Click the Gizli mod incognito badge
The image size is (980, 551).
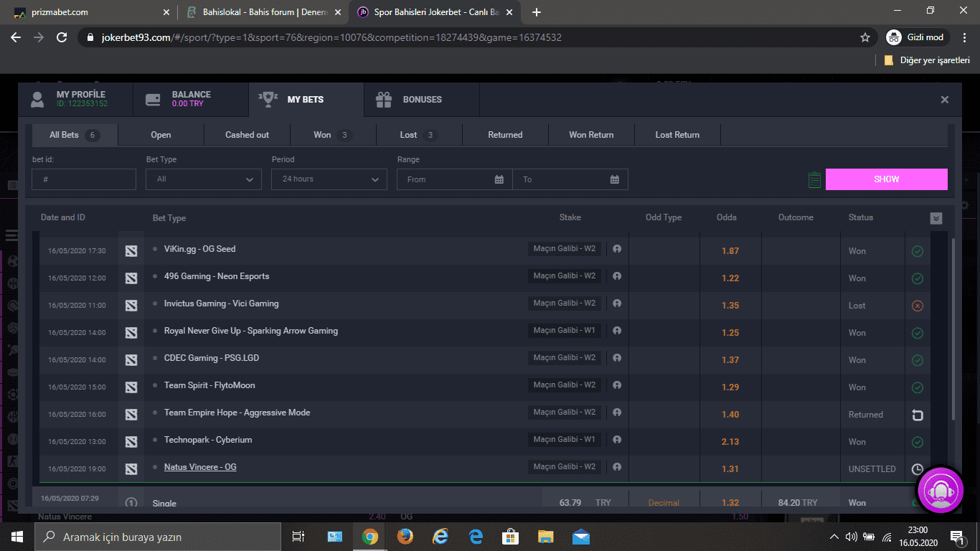pyautogui.click(x=918, y=37)
